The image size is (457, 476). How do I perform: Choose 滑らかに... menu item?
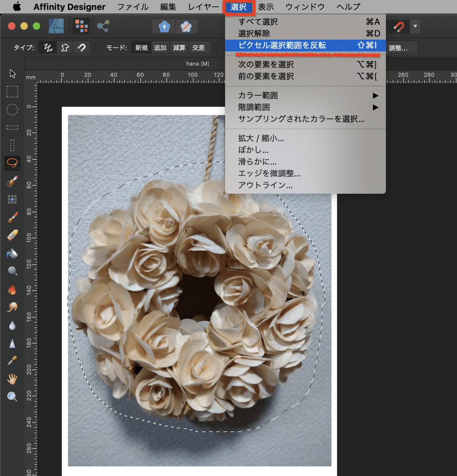point(305,162)
